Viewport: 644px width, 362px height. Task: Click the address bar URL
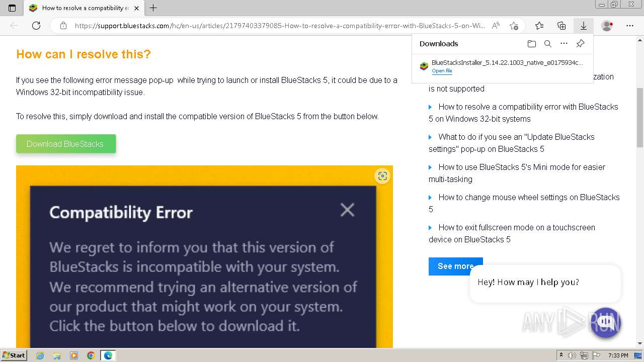pyautogui.click(x=280, y=26)
